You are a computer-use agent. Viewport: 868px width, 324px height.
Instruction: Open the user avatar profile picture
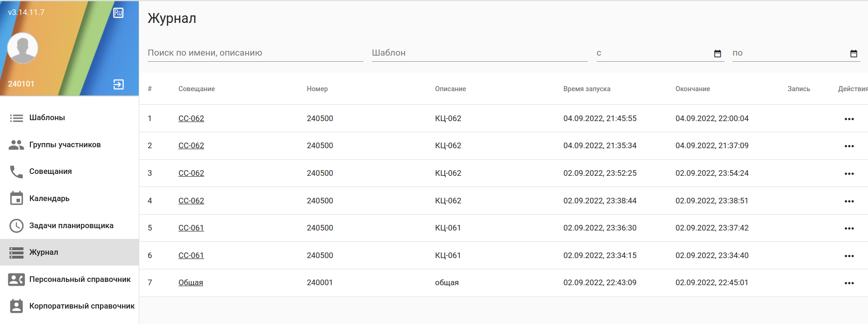(22, 48)
